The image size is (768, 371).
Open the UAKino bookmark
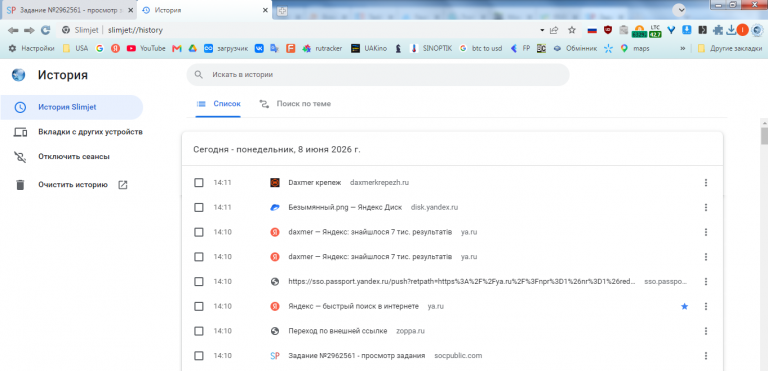click(x=369, y=49)
